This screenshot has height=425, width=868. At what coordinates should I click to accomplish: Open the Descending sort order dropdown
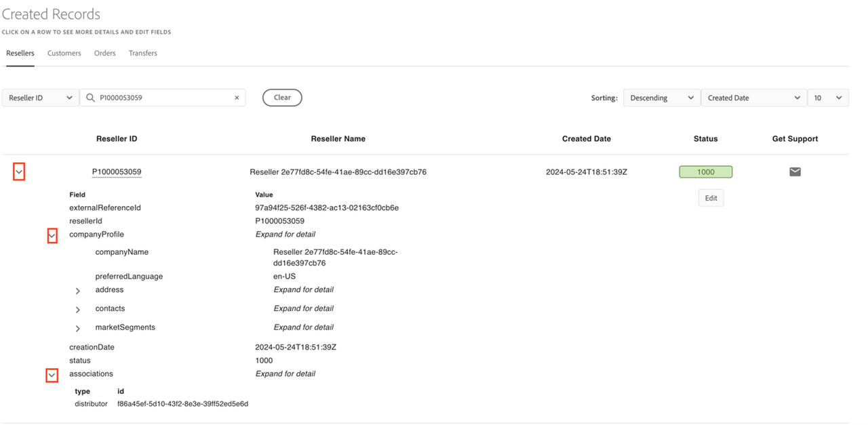coord(661,98)
